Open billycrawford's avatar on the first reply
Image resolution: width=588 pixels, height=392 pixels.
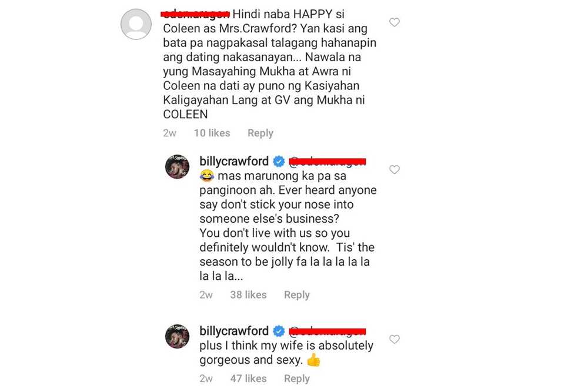pos(178,166)
